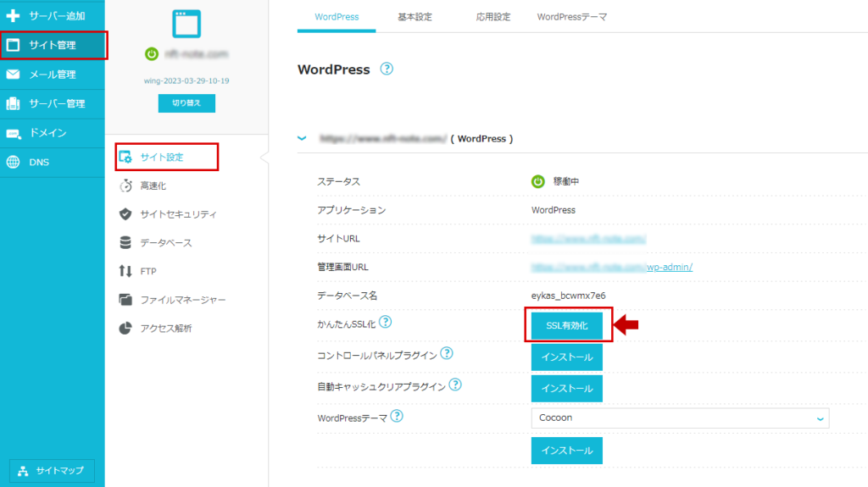Collapse the WordPress site section chevron
Image resolution: width=868 pixels, height=487 pixels.
point(302,138)
